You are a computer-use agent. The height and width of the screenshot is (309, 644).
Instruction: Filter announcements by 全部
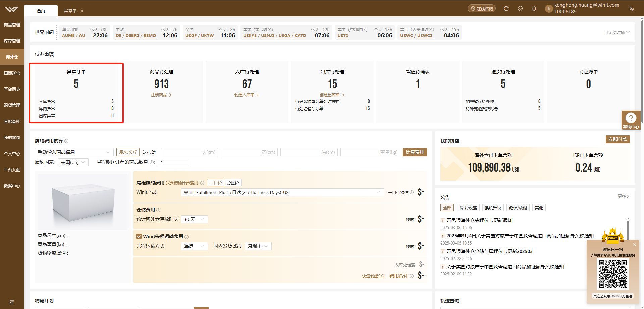(447, 208)
